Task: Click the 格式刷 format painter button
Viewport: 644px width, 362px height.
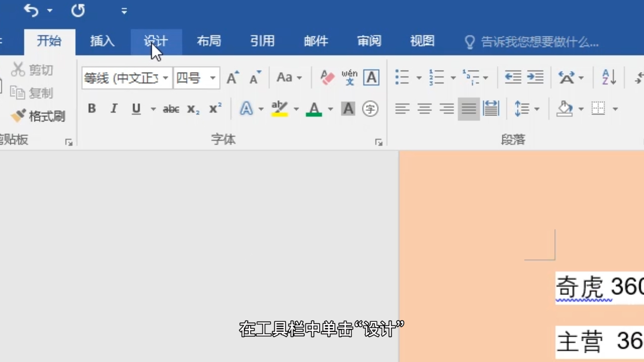Action: [38, 116]
